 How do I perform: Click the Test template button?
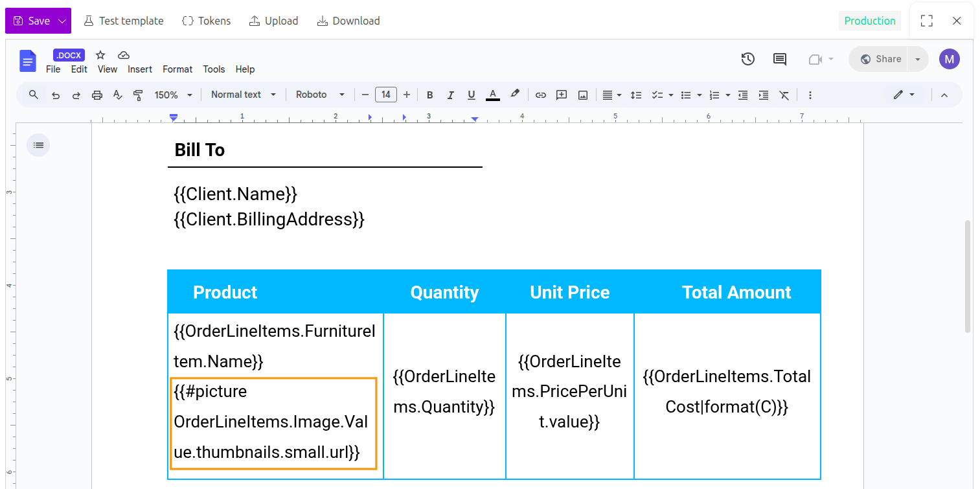click(124, 20)
